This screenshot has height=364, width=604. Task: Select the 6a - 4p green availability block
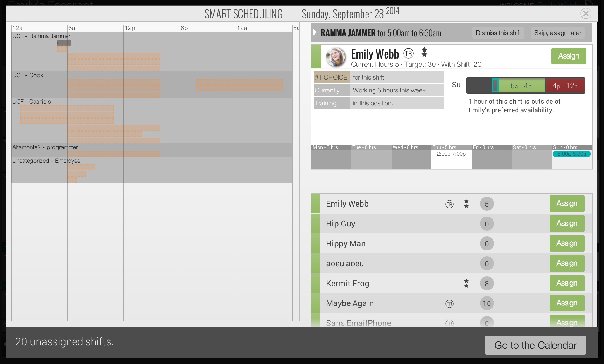521,86
